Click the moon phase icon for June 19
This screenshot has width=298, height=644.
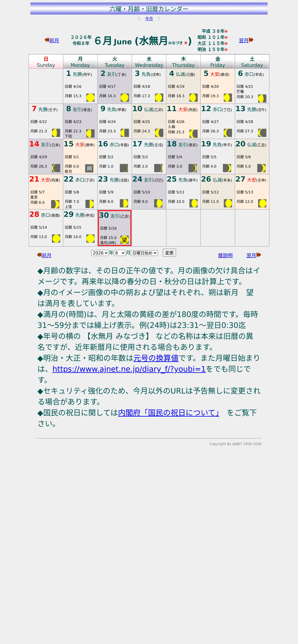click(227, 168)
